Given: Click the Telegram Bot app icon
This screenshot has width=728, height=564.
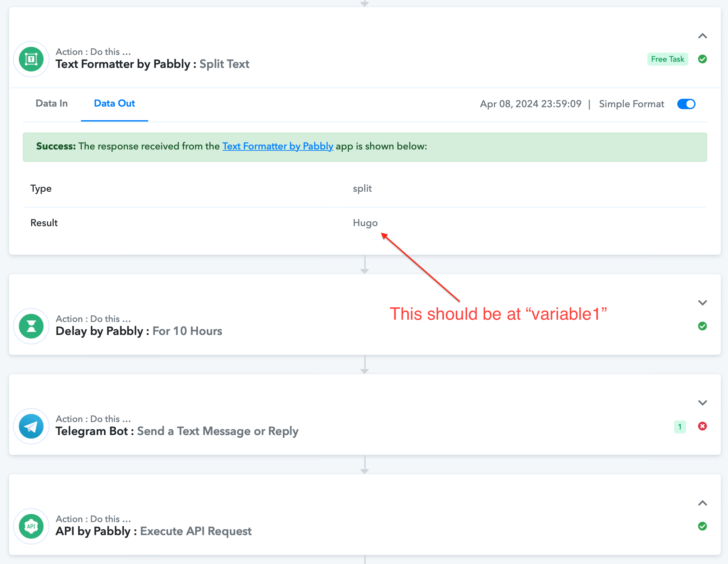Looking at the screenshot, I should [31, 426].
